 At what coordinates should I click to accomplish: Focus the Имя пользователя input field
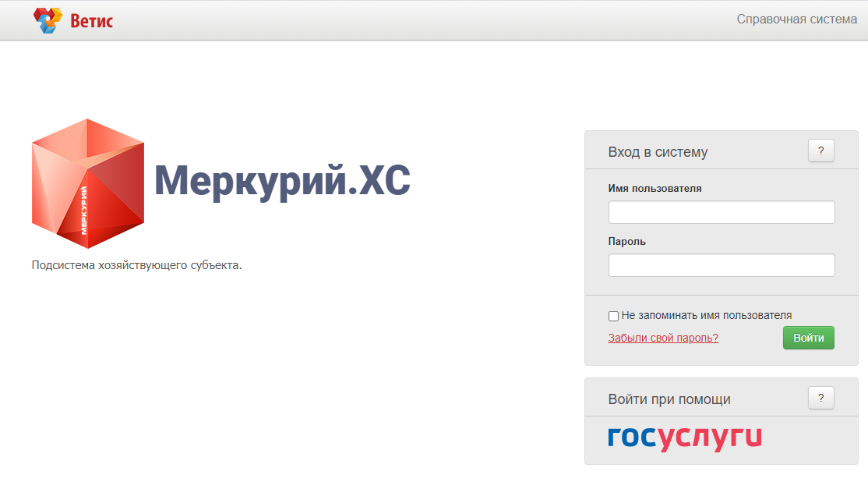coord(722,212)
